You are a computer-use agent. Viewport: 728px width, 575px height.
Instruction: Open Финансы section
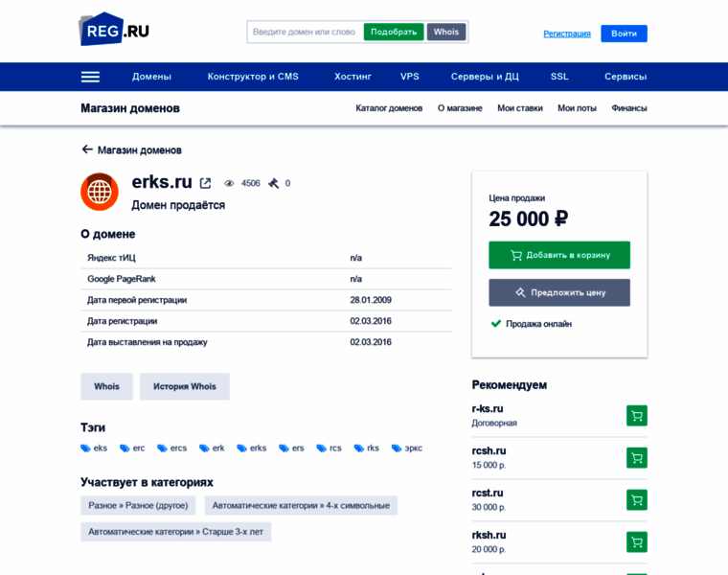[x=629, y=108]
